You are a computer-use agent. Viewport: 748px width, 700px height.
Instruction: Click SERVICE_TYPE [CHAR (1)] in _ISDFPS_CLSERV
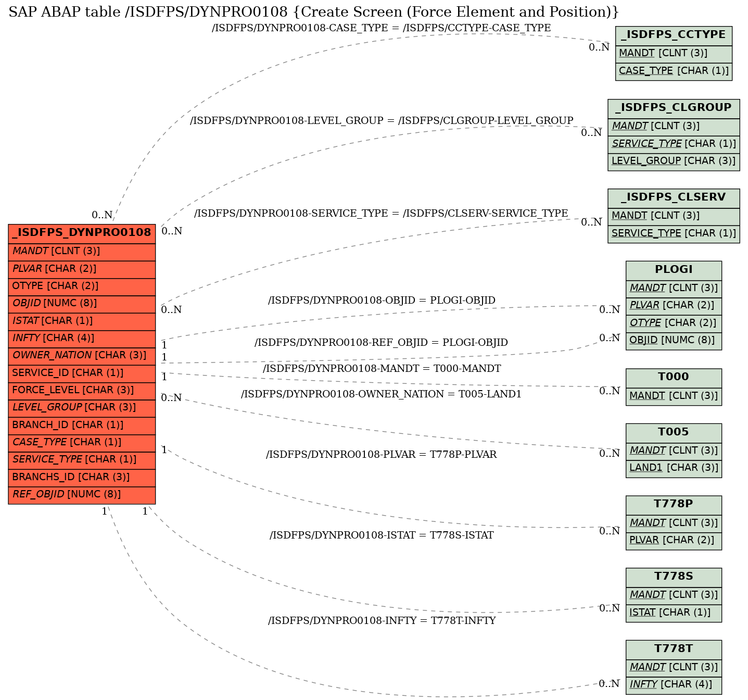pyautogui.click(x=674, y=233)
